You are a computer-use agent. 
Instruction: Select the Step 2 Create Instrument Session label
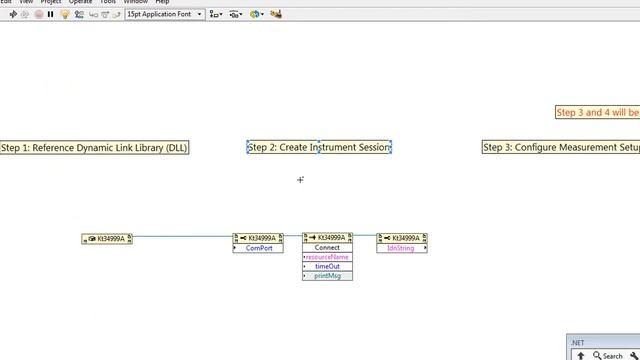point(319,147)
